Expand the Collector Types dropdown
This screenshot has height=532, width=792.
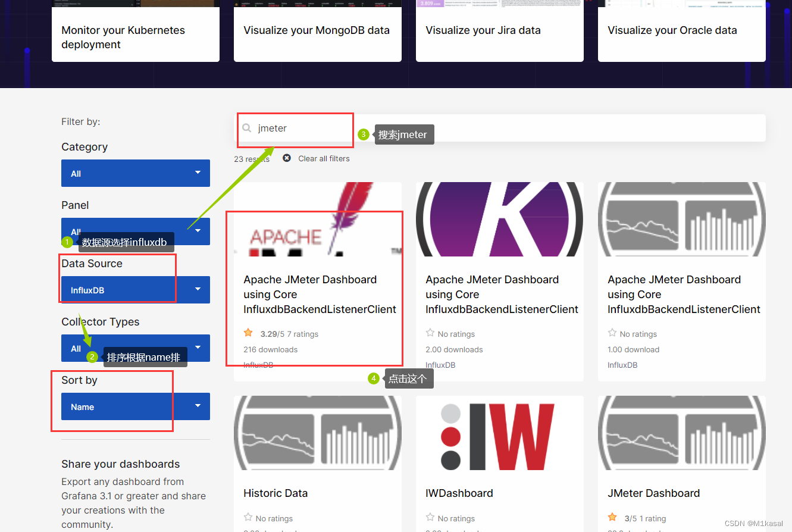(136, 348)
